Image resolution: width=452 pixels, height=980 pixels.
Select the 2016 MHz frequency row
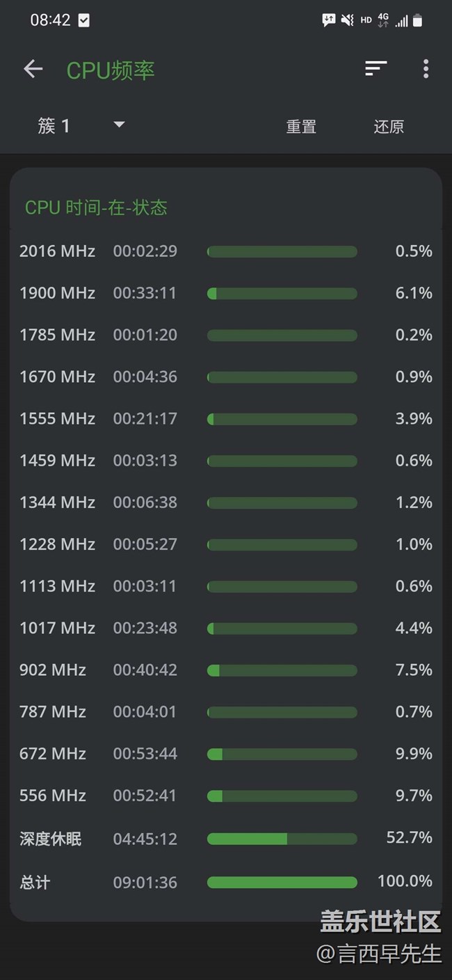(x=57, y=251)
